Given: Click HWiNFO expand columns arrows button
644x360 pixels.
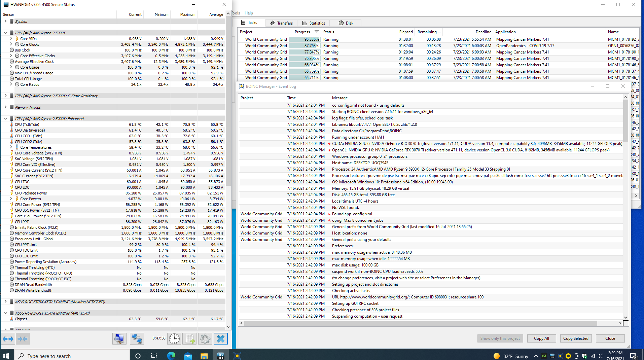Looking at the screenshot, I should pyautogui.click(x=8, y=339).
